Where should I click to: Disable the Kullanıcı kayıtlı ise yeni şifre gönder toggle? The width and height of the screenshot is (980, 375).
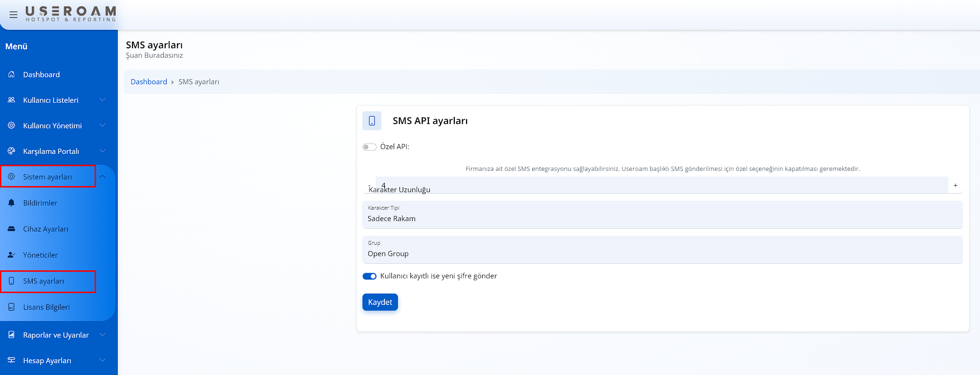pyautogui.click(x=369, y=276)
